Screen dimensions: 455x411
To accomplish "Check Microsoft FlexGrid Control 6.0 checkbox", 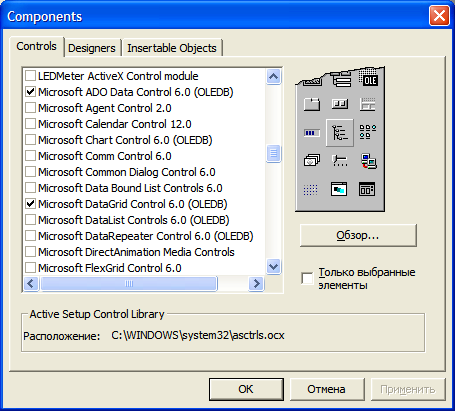I will tap(31, 268).
